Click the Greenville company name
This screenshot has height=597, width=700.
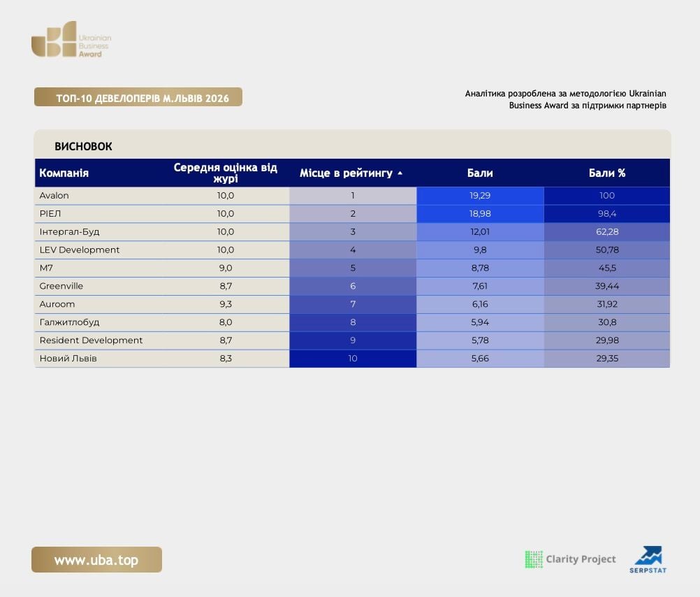(x=61, y=286)
